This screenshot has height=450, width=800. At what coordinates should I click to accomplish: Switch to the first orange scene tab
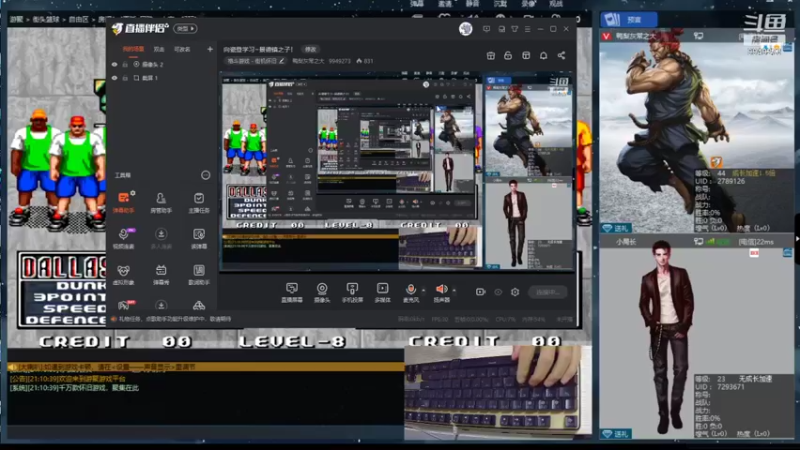point(133,49)
